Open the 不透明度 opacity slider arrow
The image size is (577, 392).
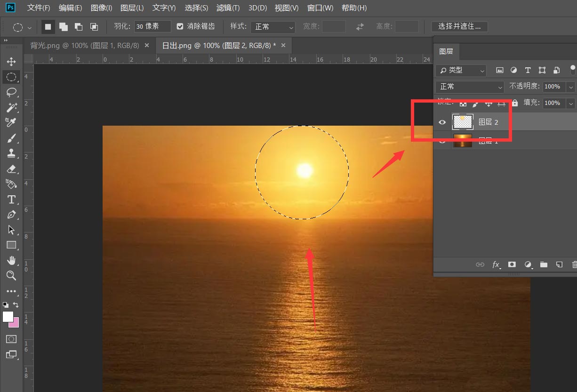(x=571, y=87)
